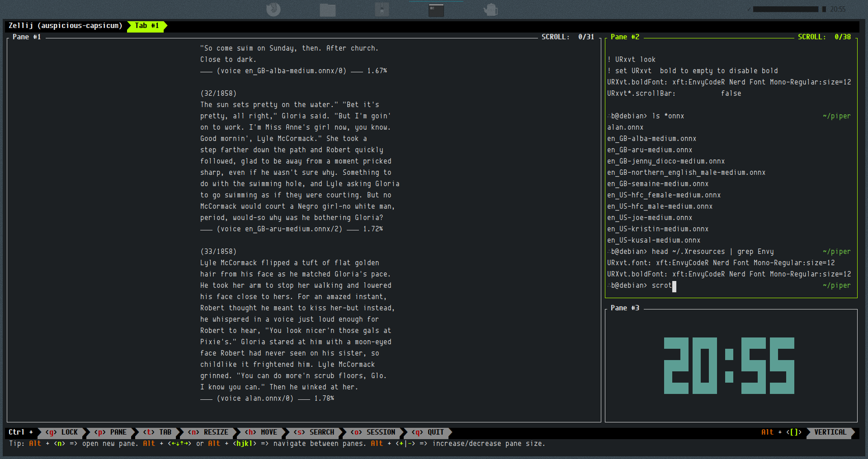Image resolution: width=868 pixels, height=459 pixels.
Task: Focus the terminal icon in the top panel
Action: [436, 9]
